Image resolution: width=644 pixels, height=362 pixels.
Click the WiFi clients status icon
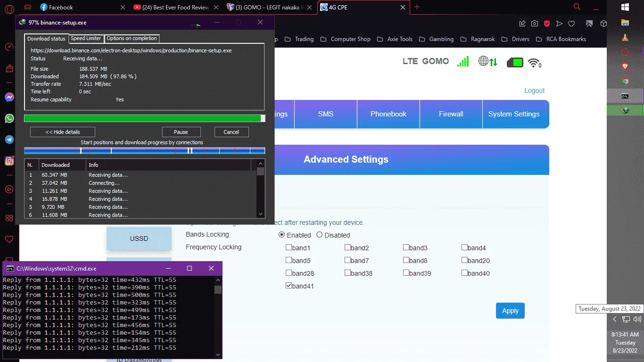click(535, 62)
